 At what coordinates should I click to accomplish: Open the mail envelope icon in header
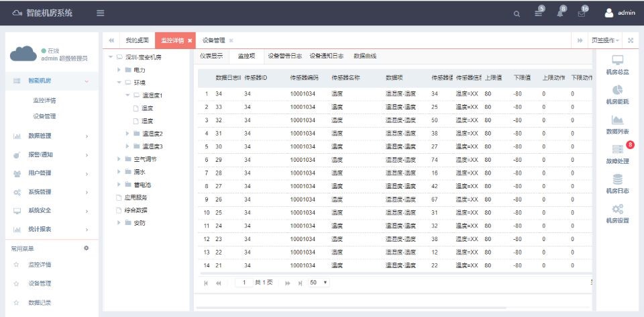[582, 13]
